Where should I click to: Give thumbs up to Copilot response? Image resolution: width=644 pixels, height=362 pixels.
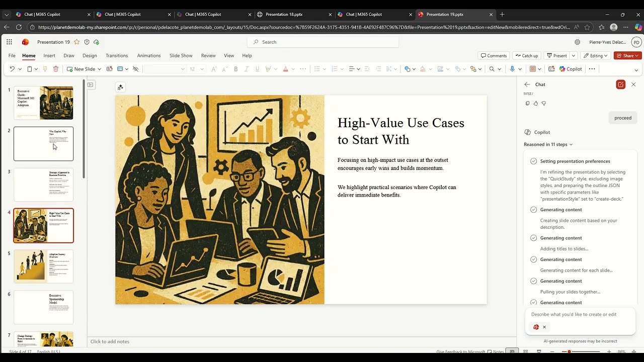pos(535,104)
